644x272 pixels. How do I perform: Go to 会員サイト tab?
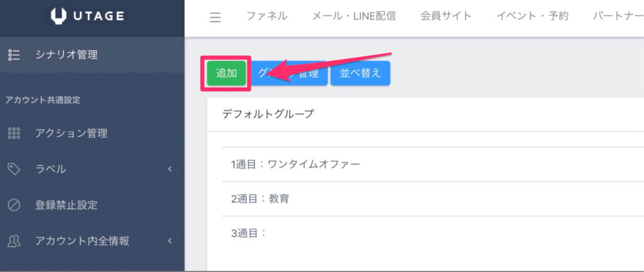pyautogui.click(x=446, y=16)
